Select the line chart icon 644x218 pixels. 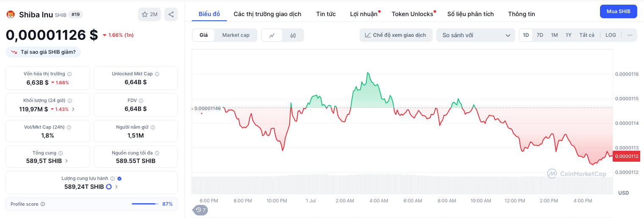(272, 35)
